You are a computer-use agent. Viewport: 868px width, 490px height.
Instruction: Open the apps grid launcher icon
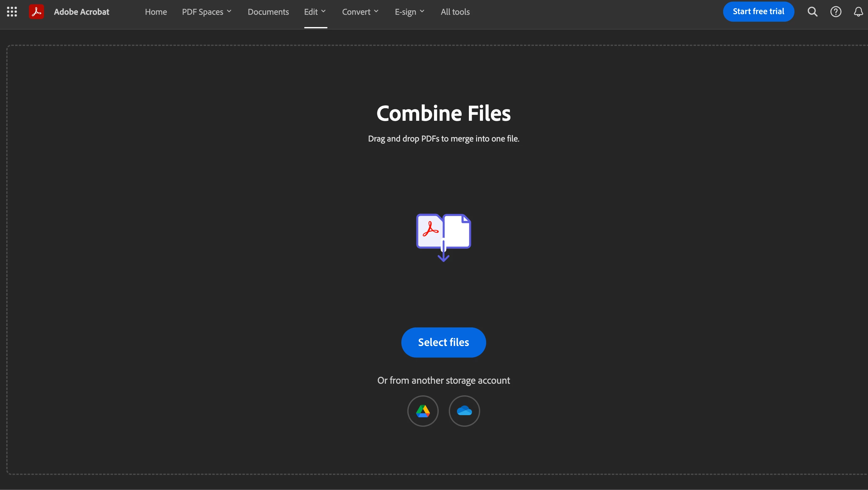click(12, 12)
